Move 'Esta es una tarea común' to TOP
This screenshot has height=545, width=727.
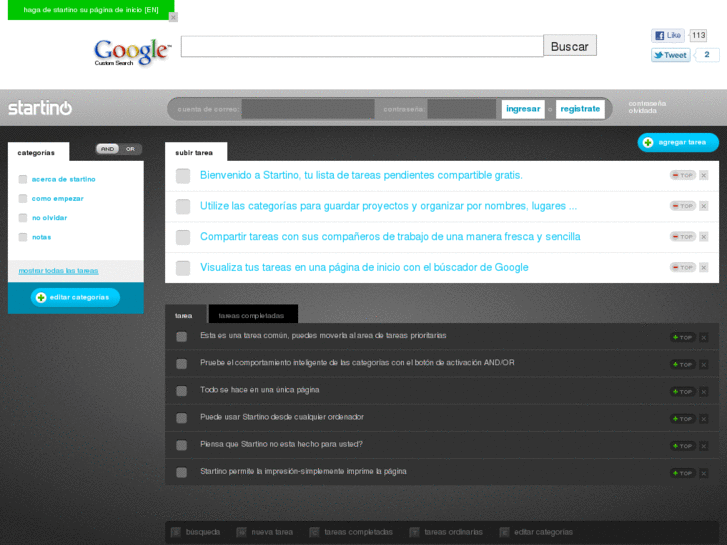point(682,337)
